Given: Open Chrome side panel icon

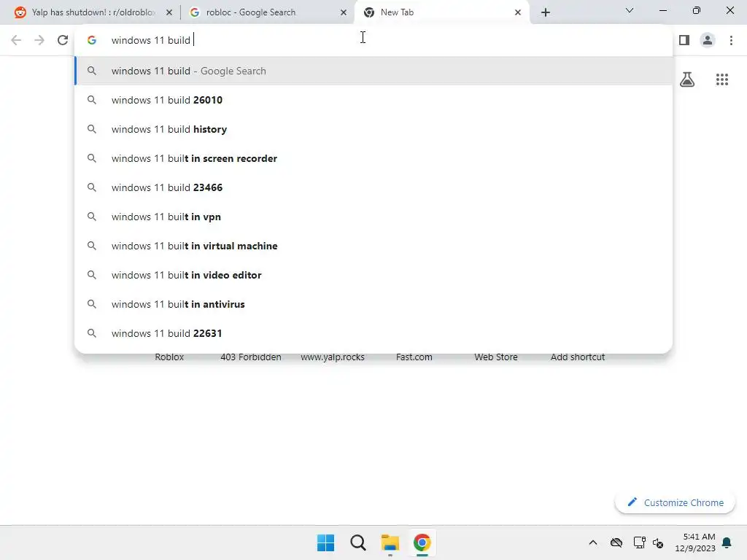Looking at the screenshot, I should click(x=684, y=40).
